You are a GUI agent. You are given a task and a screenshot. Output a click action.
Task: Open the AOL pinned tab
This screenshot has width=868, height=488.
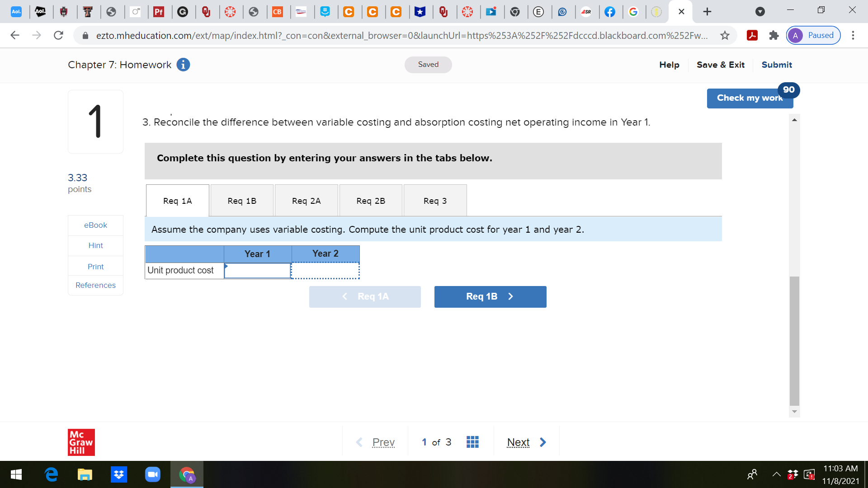click(x=17, y=12)
